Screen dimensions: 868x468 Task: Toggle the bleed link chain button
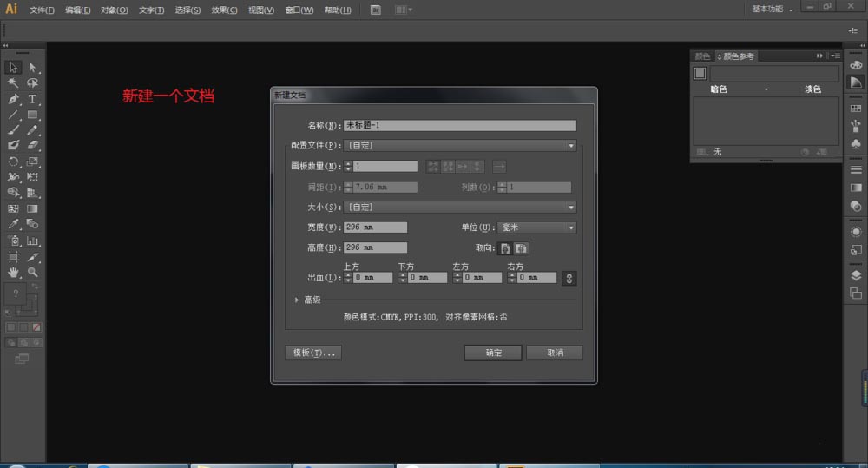pos(569,279)
